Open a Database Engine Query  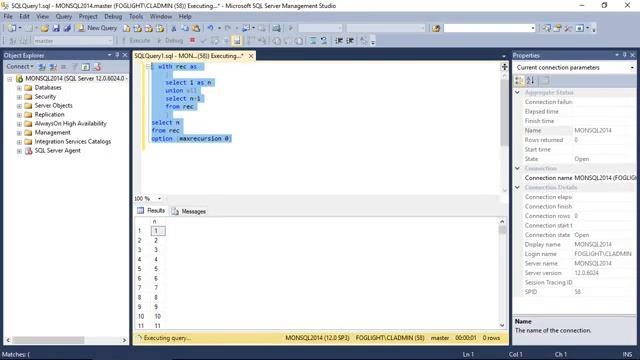[127, 28]
